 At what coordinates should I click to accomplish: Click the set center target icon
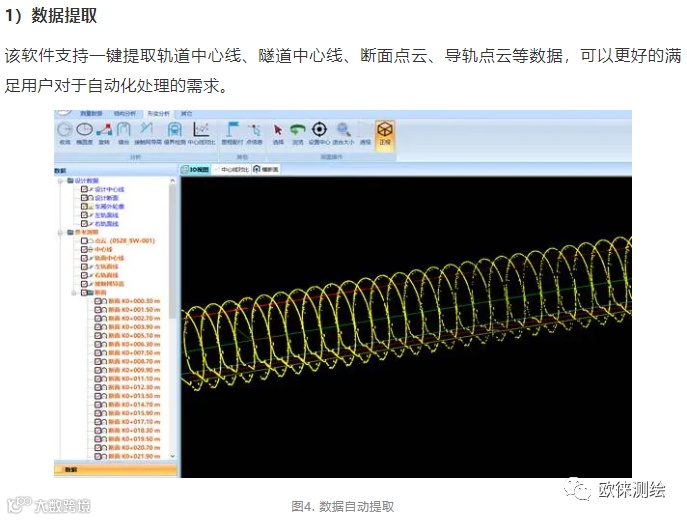point(319,133)
